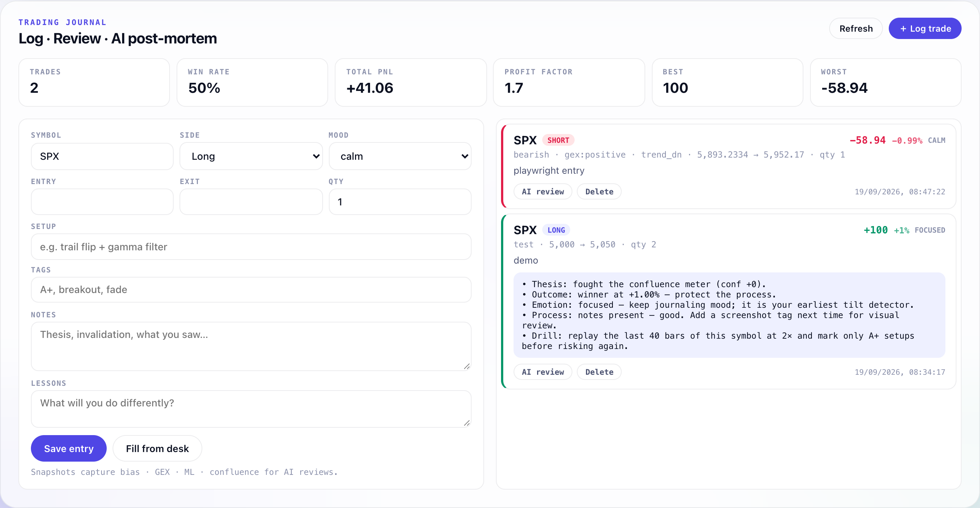Screen dimensions: 980x508
Task: Click the Profit Factor 1.7 card
Action: coord(569,82)
